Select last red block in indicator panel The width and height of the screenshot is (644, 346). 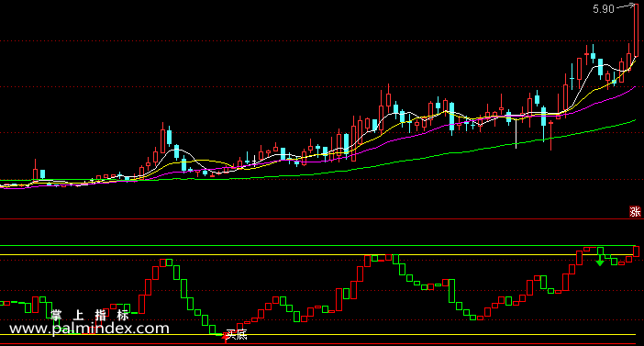(x=636, y=251)
